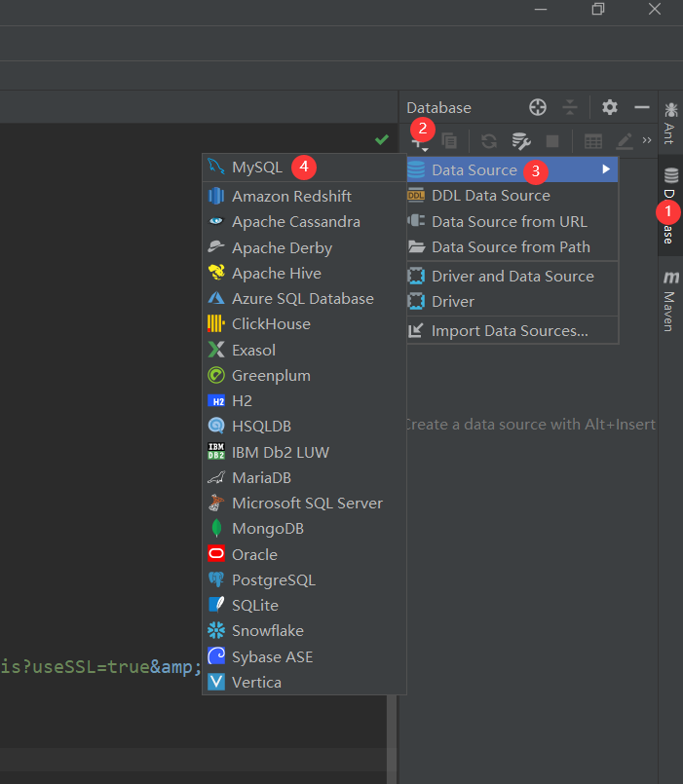The width and height of the screenshot is (683, 784).
Task: Pick Greenplum from the list
Action: click(x=304, y=376)
